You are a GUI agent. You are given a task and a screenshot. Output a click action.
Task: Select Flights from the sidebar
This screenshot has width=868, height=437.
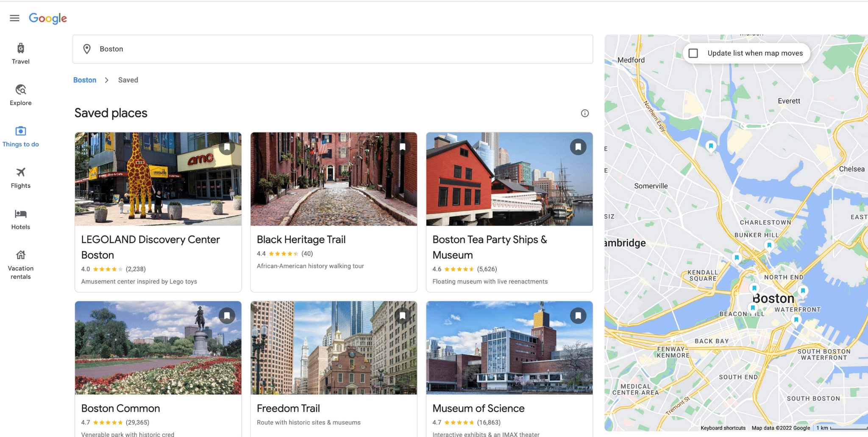[20, 177]
